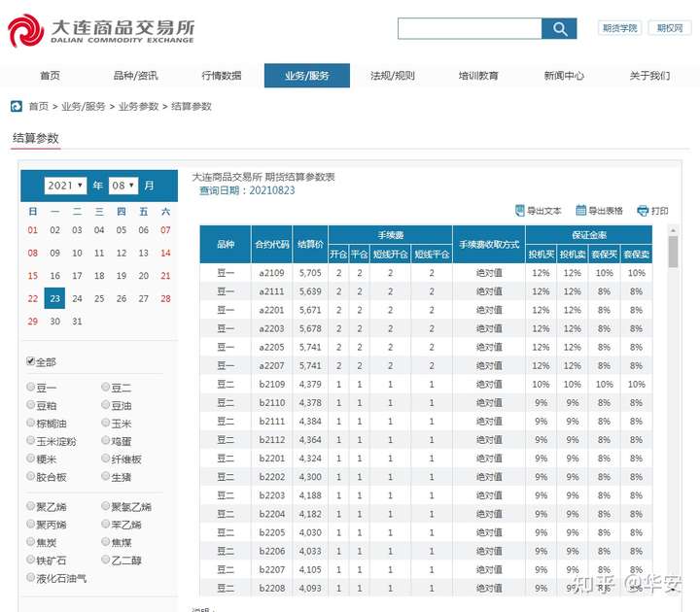Click the Dalian Commodity Exchange logo
The width and height of the screenshot is (700, 612).
101,30
